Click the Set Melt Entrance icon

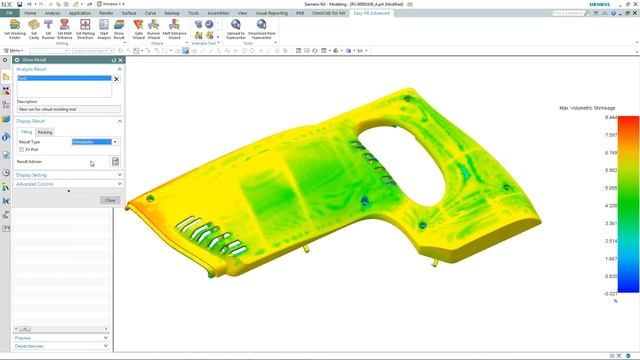coord(64,25)
